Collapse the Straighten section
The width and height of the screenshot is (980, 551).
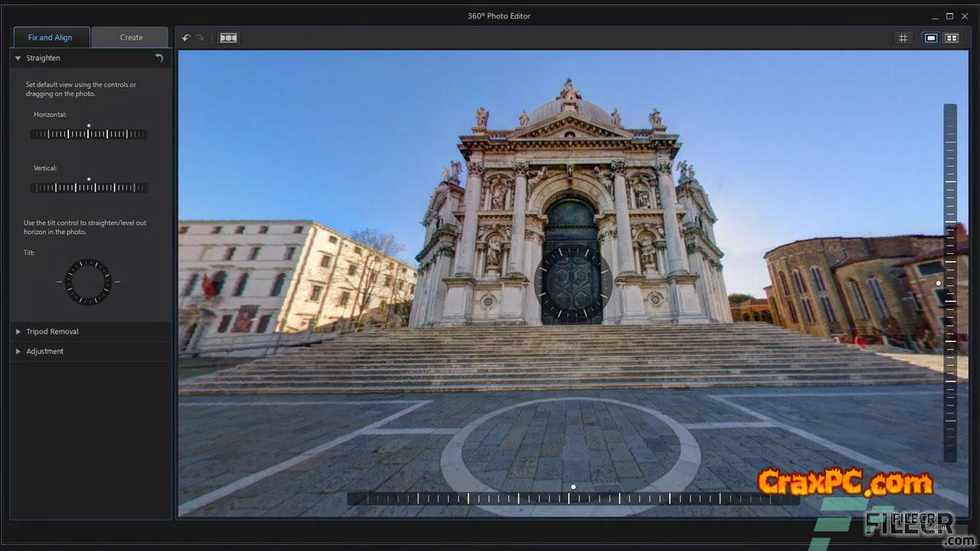tap(18, 58)
